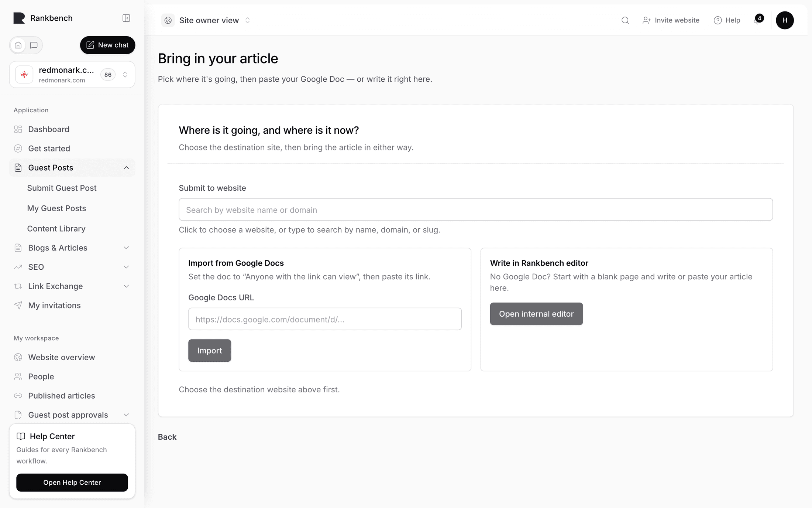Expand the SEO section
The width and height of the screenshot is (812, 508).
[72, 267]
